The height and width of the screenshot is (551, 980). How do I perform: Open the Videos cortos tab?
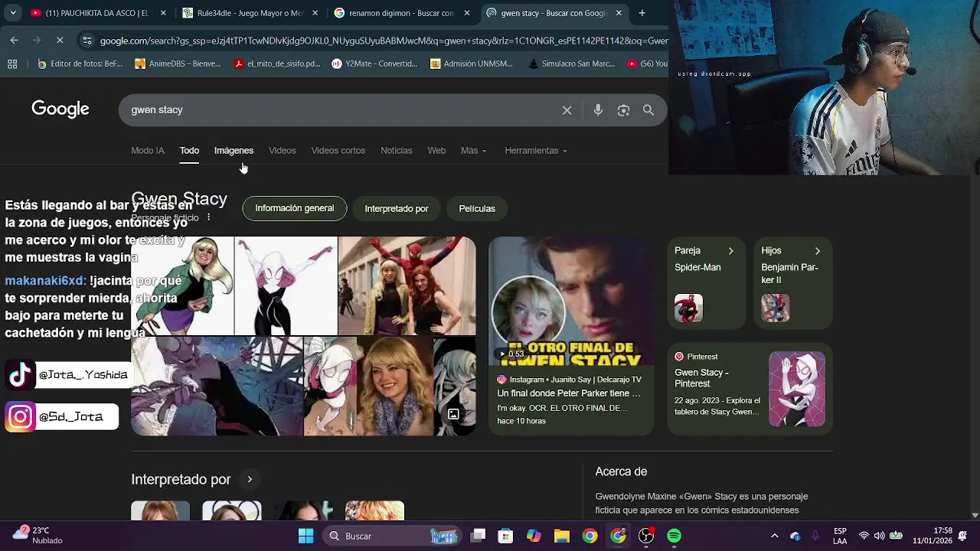coord(338,151)
